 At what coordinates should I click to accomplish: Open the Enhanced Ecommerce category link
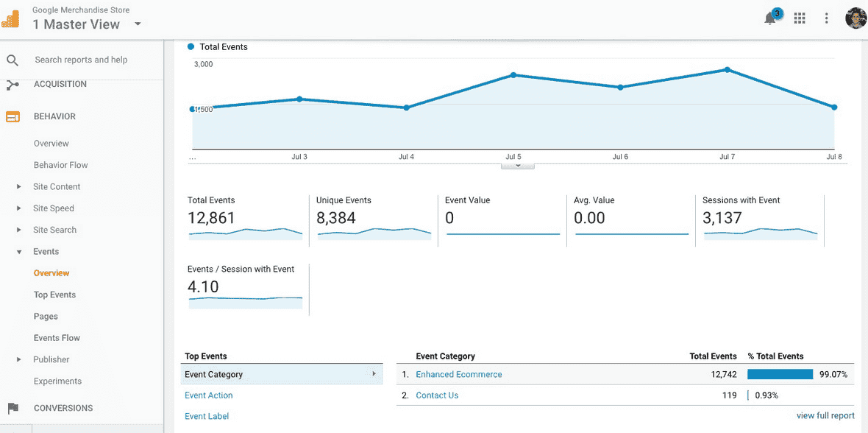coord(458,374)
